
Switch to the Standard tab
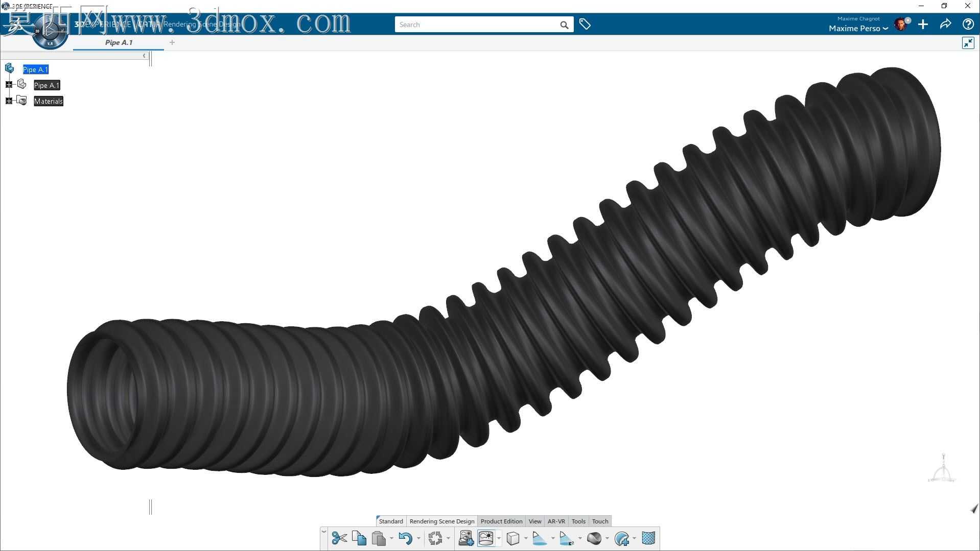pyautogui.click(x=391, y=521)
